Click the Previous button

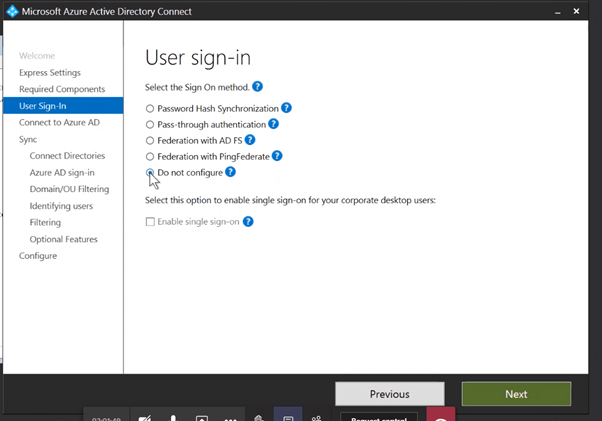tap(389, 394)
